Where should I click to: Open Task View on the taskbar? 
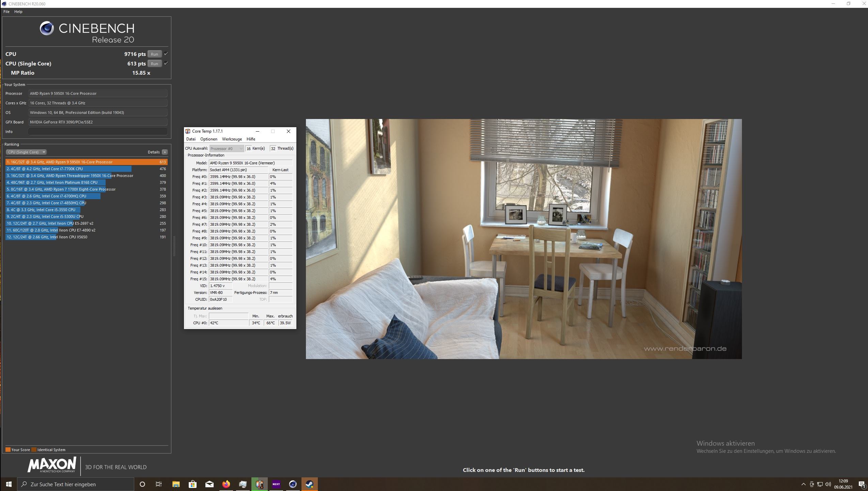[x=159, y=484]
